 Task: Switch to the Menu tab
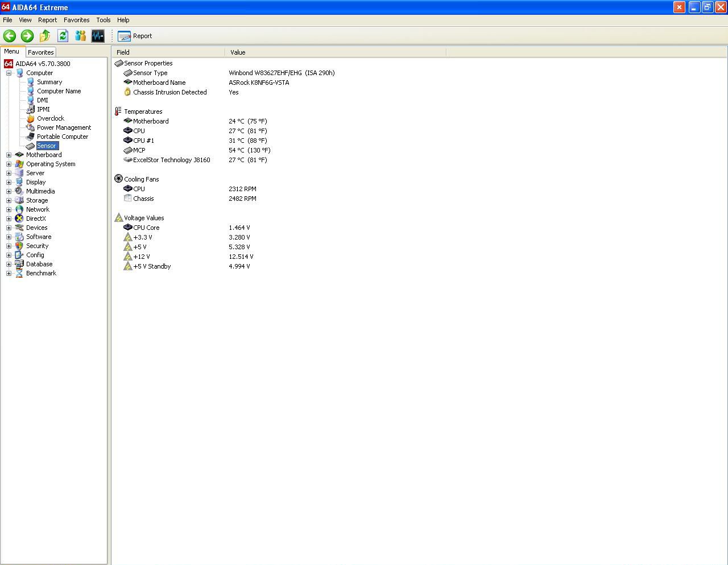[12, 51]
